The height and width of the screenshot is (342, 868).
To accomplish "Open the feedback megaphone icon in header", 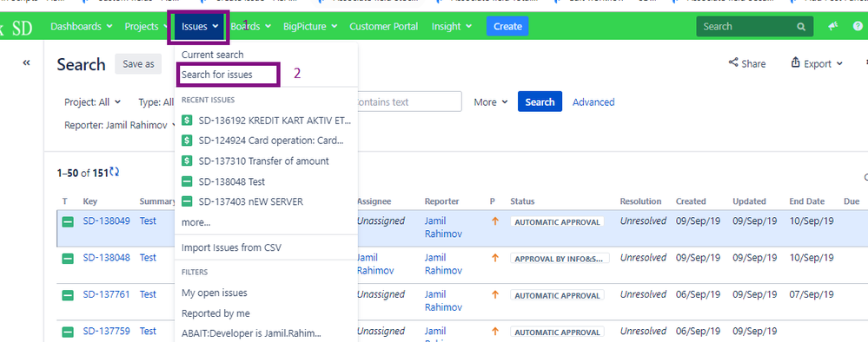I will click(x=832, y=26).
